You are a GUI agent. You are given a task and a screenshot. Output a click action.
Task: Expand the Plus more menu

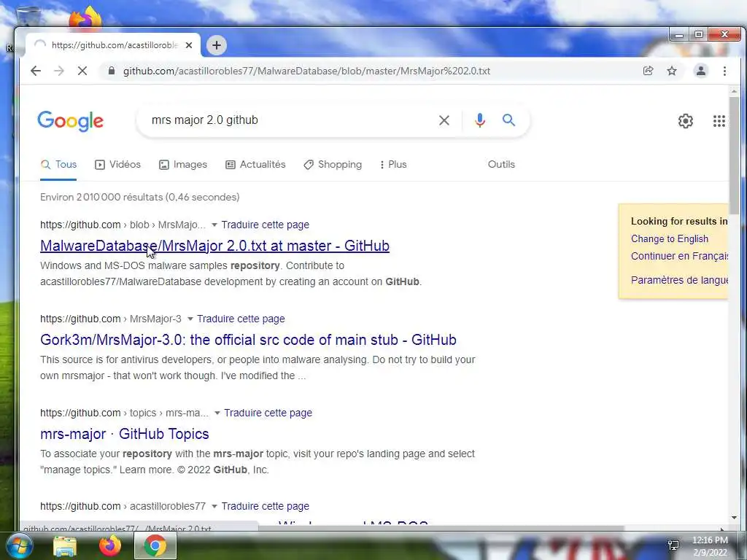(x=393, y=165)
